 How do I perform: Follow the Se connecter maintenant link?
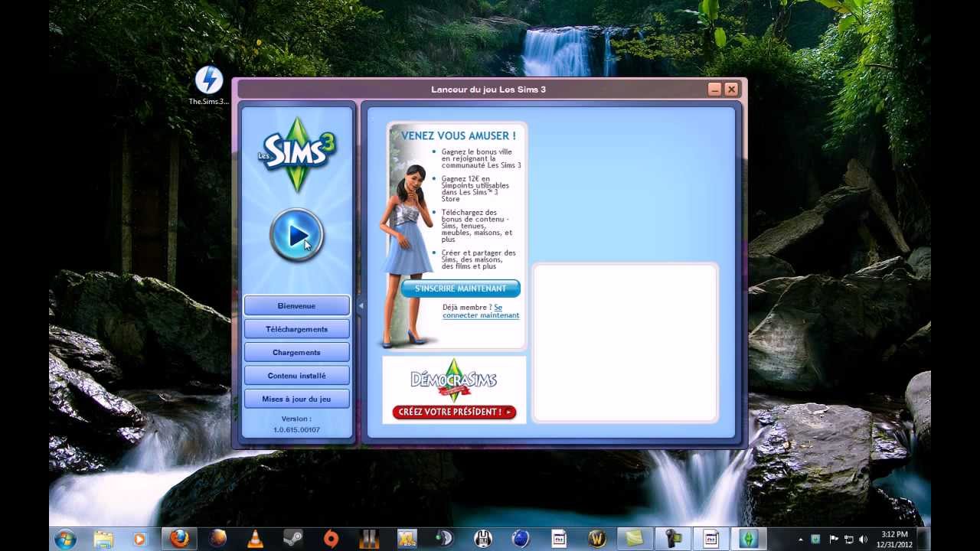(481, 311)
